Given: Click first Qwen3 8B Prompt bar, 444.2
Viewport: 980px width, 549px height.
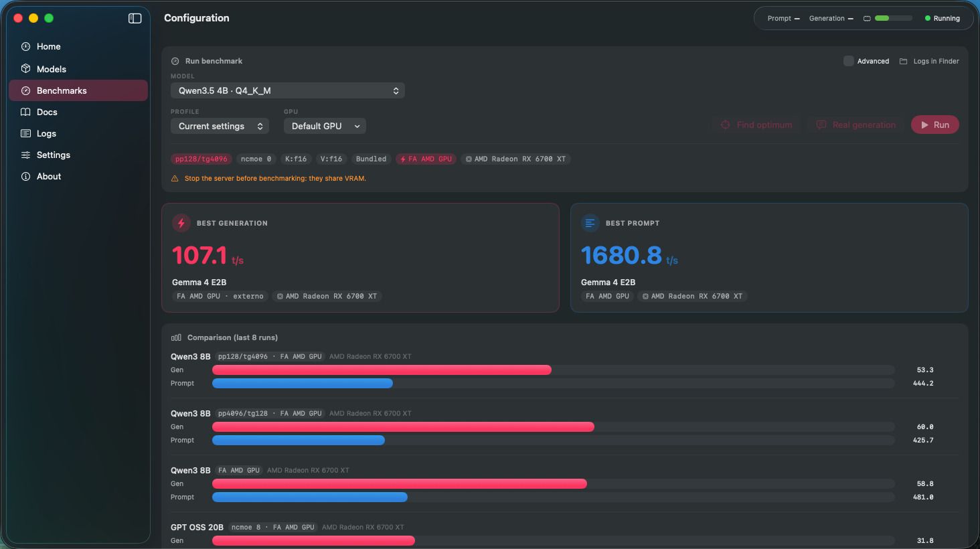Looking at the screenshot, I should (x=303, y=383).
